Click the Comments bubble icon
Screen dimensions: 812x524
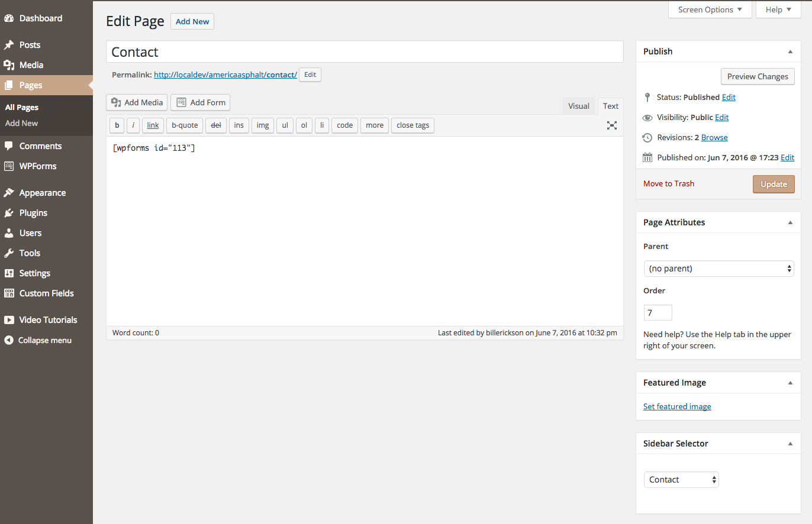(9, 146)
